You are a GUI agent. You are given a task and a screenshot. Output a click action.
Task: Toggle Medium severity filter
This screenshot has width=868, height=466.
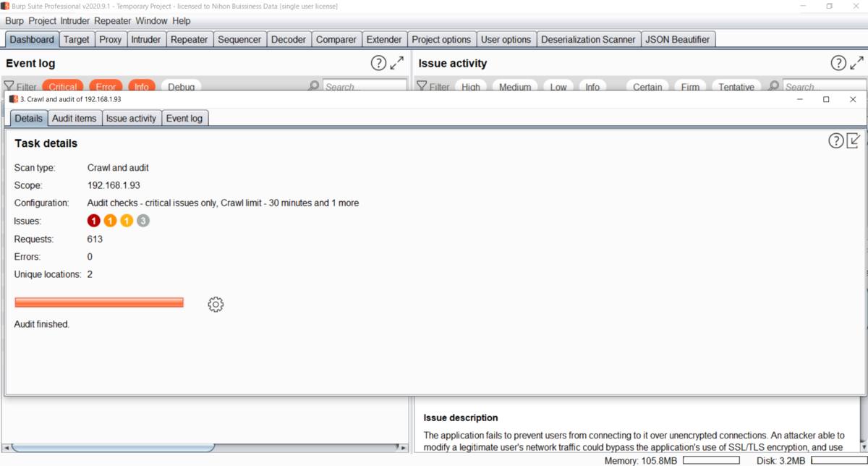[515, 86]
